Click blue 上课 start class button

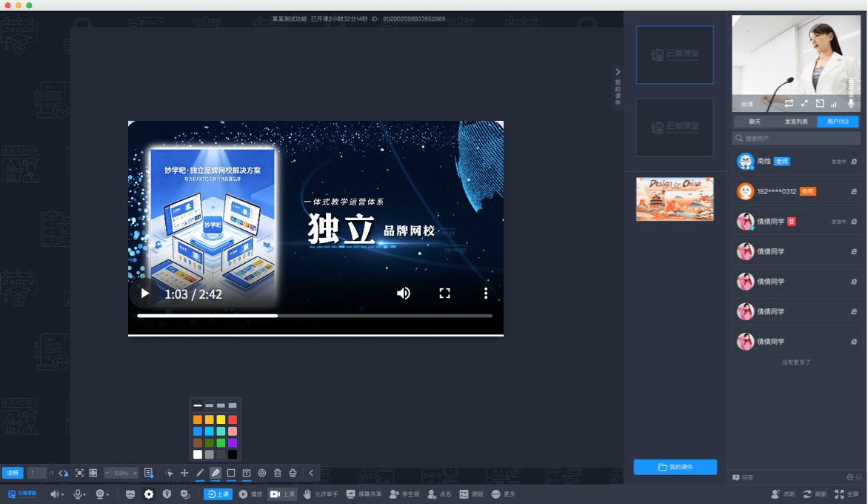click(218, 494)
